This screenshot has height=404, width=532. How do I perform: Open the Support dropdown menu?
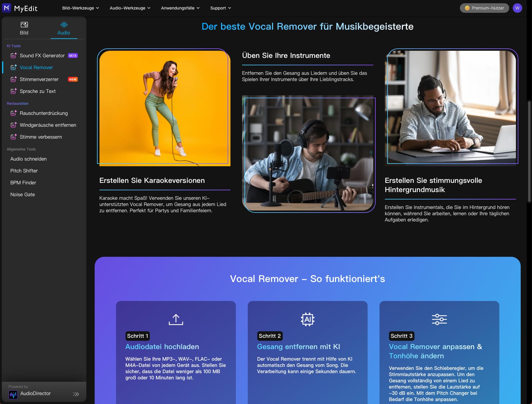(220, 8)
